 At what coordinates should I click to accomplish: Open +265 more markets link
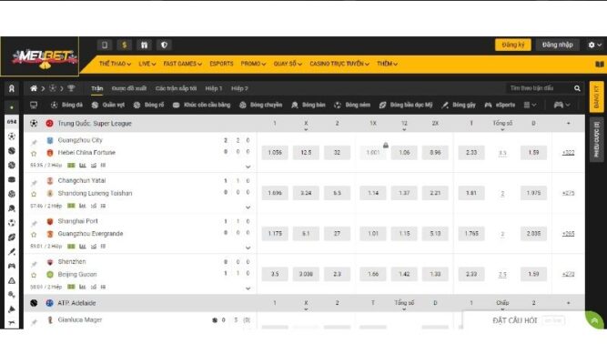pyautogui.click(x=568, y=234)
